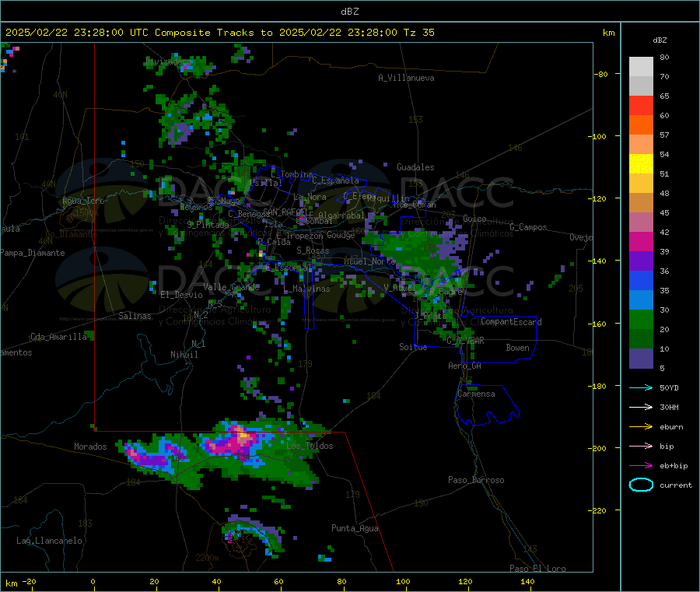Click the 'C_Española' map label

coord(336,180)
